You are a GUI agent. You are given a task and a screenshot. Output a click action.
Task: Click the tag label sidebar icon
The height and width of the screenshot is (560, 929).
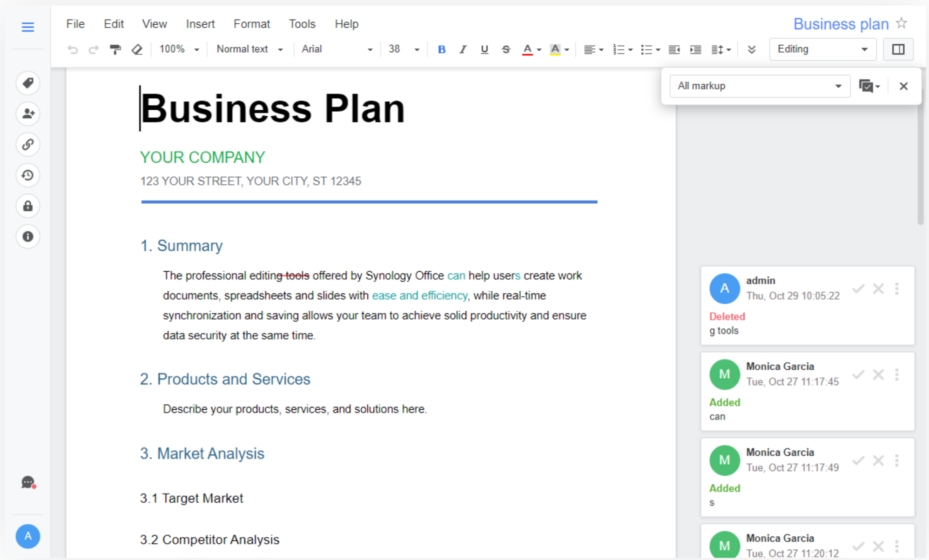[x=28, y=83]
